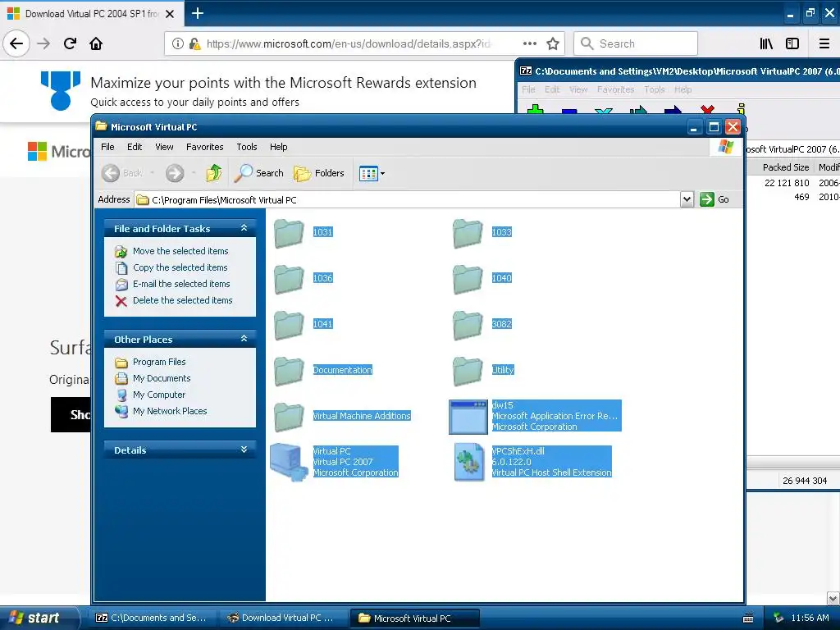Close the Download Virtual PC 2004 tab

tap(170, 14)
